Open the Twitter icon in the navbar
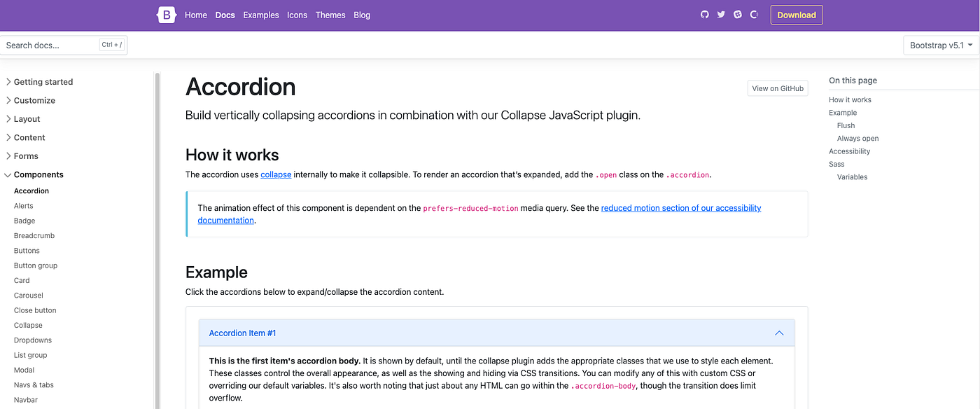This screenshot has width=980, height=409. tap(720, 14)
